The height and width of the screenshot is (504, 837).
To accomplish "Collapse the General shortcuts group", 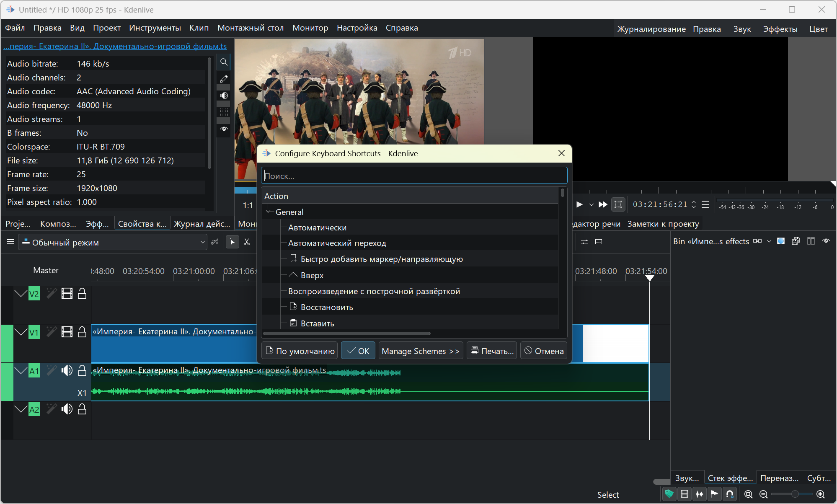I will (x=268, y=212).
